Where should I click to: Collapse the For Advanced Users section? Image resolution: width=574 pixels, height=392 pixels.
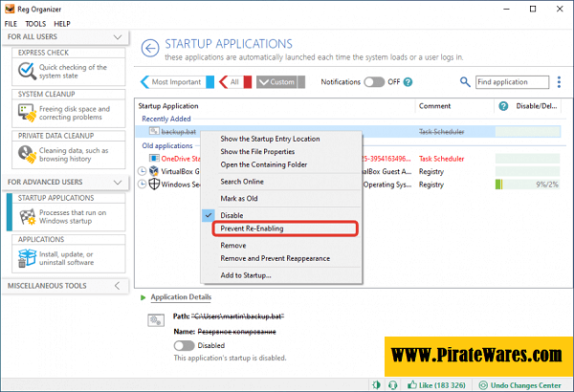(117, 181)
